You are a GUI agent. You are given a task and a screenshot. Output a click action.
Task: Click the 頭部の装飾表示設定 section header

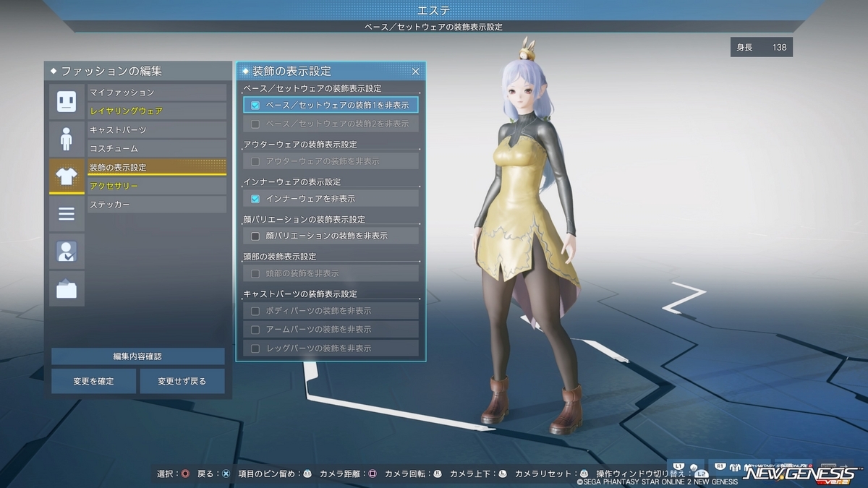pos(280,257)
